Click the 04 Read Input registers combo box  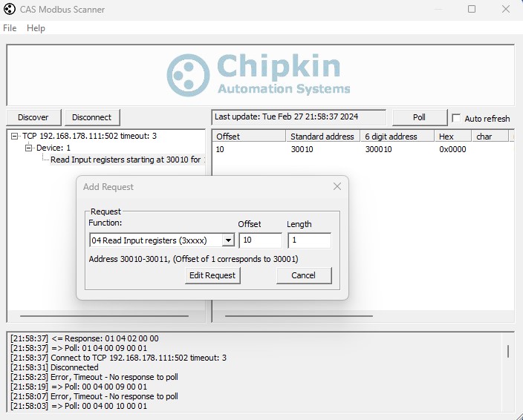coord(162,240)
